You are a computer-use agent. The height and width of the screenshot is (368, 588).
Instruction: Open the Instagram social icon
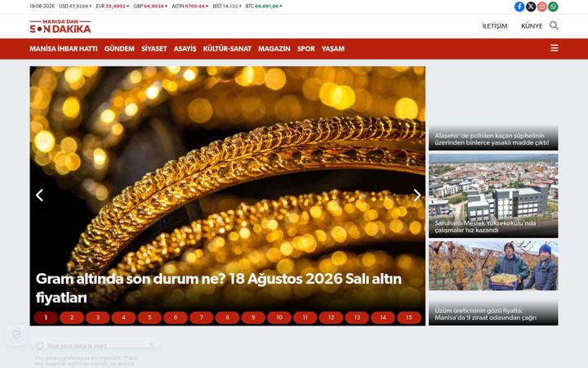542,7
